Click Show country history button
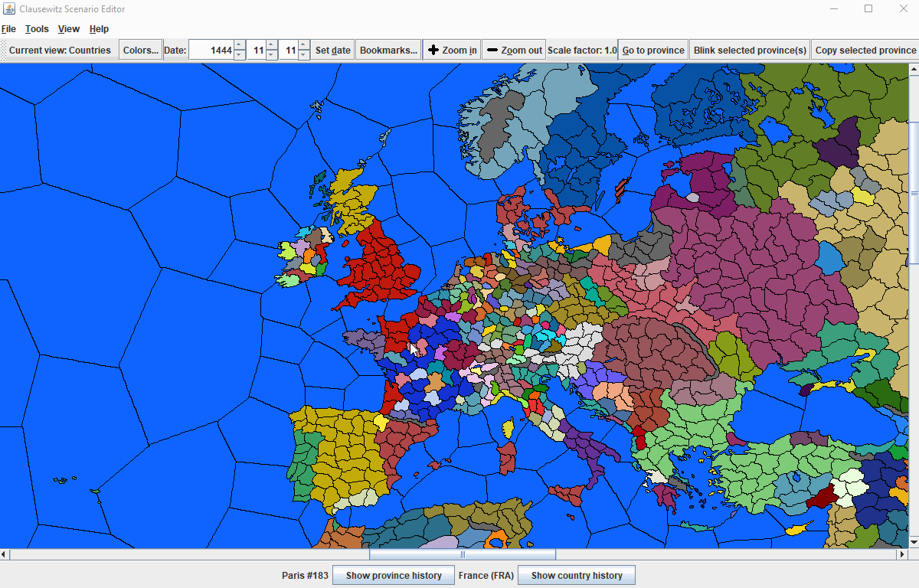919x588 pixels. [577, 576]
